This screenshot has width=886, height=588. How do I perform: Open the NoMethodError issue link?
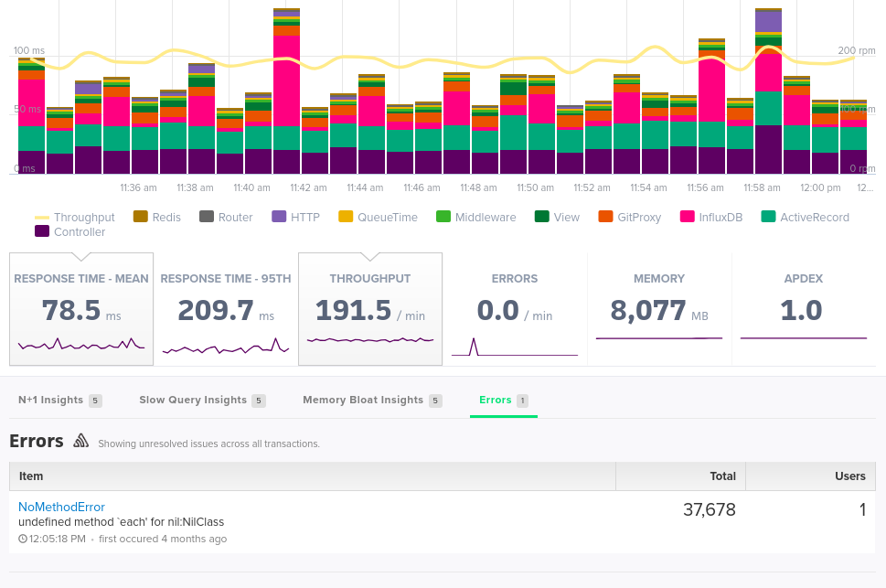coord(61,508)
